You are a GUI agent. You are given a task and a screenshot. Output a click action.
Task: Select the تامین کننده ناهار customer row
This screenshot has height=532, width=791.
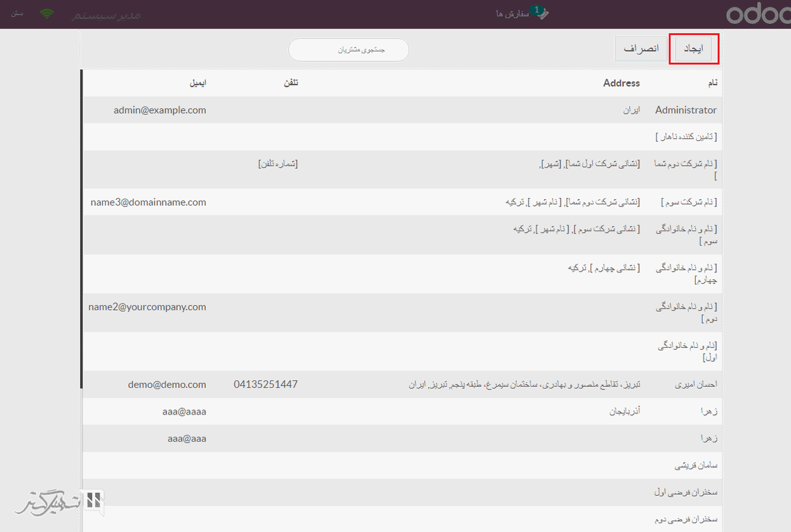(x=686, y=136)
